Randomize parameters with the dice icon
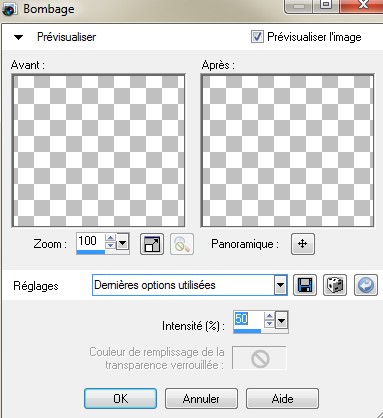Screen dimensions: 383x418 click(x=335, y=285)
